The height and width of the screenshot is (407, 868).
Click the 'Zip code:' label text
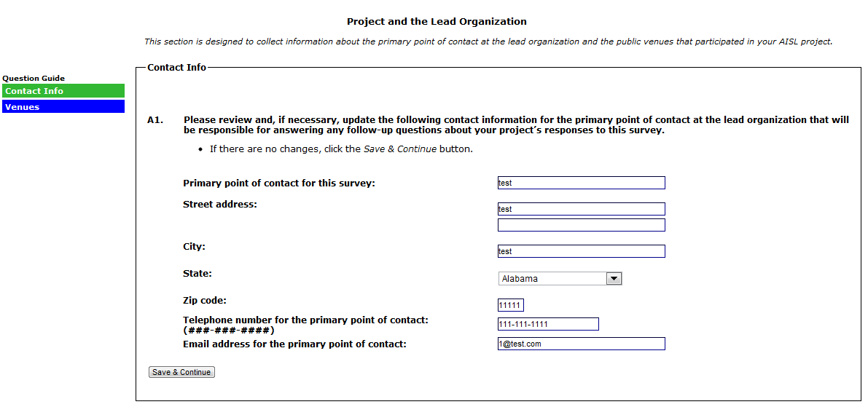pyautogui.click(x=206, y=300)
